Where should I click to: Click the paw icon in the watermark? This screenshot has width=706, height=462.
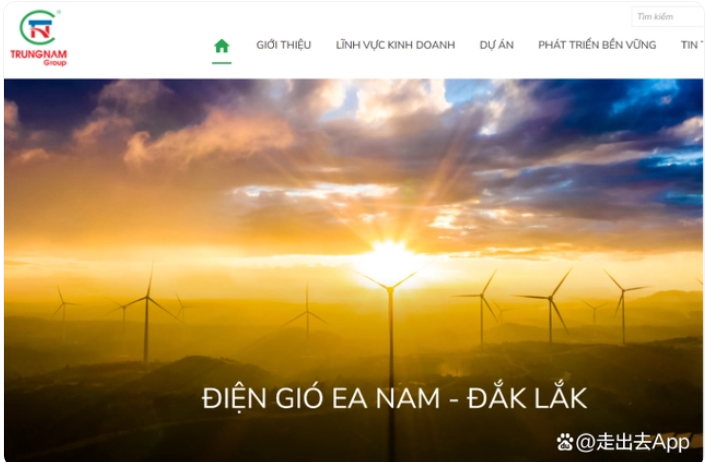pos(566,442)
